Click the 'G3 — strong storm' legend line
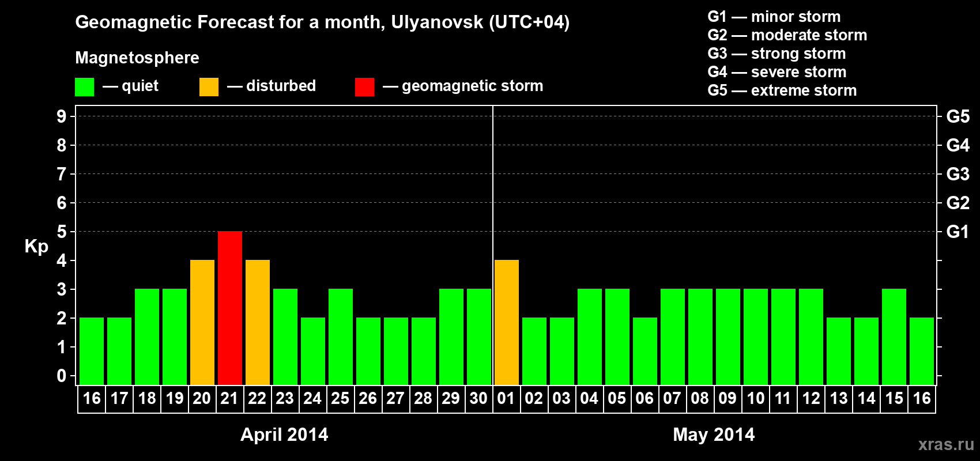The width and height of the screenshot is (980, 461). click(x=777, y=54)
